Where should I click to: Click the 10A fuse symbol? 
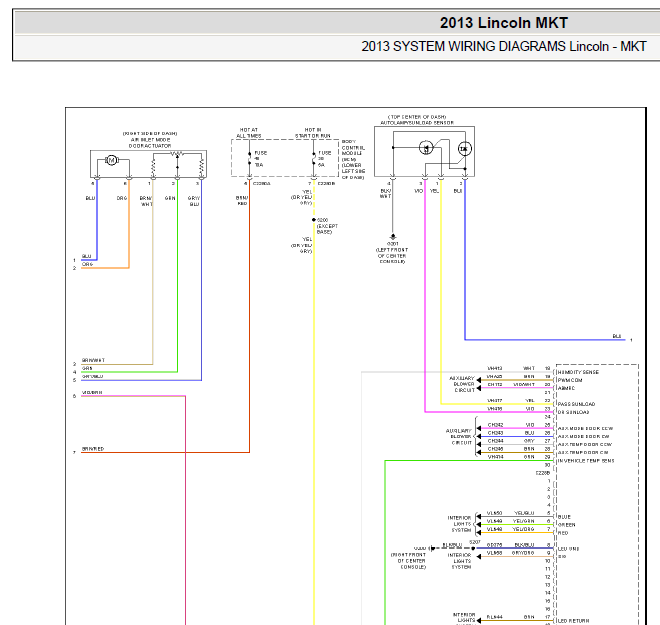coord(250,159)
